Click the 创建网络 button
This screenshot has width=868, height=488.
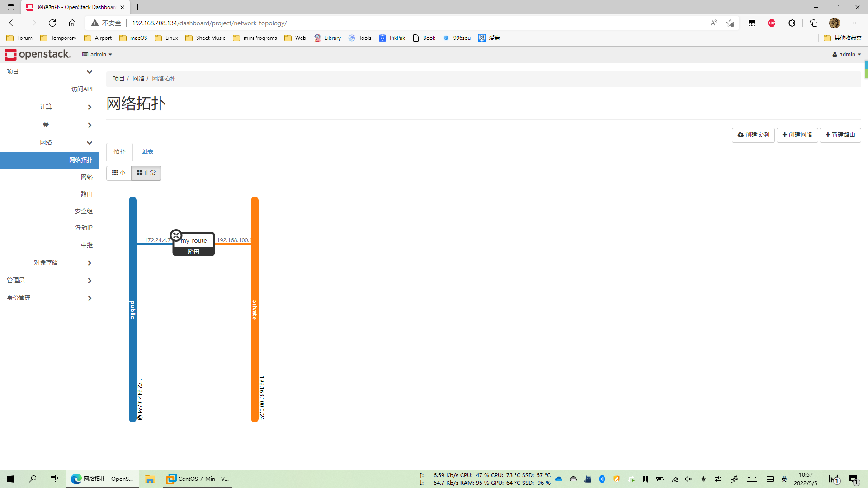point(797,135)
